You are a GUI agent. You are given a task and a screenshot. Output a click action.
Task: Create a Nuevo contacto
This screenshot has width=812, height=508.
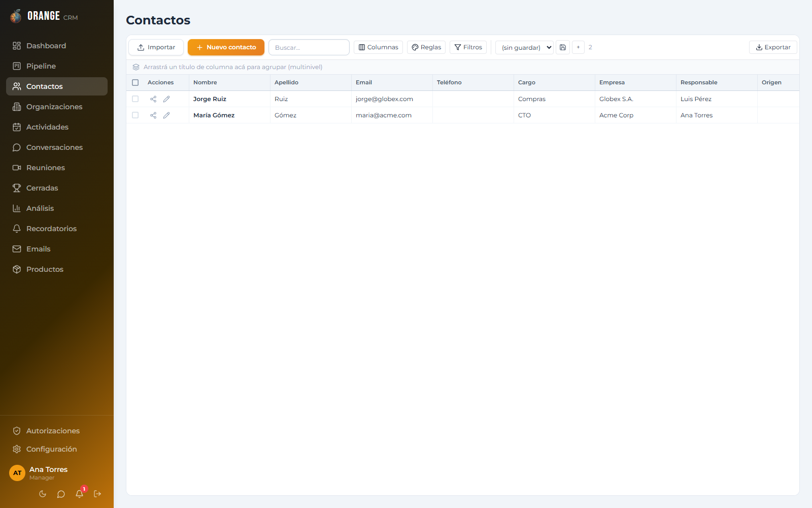point(226,47)
